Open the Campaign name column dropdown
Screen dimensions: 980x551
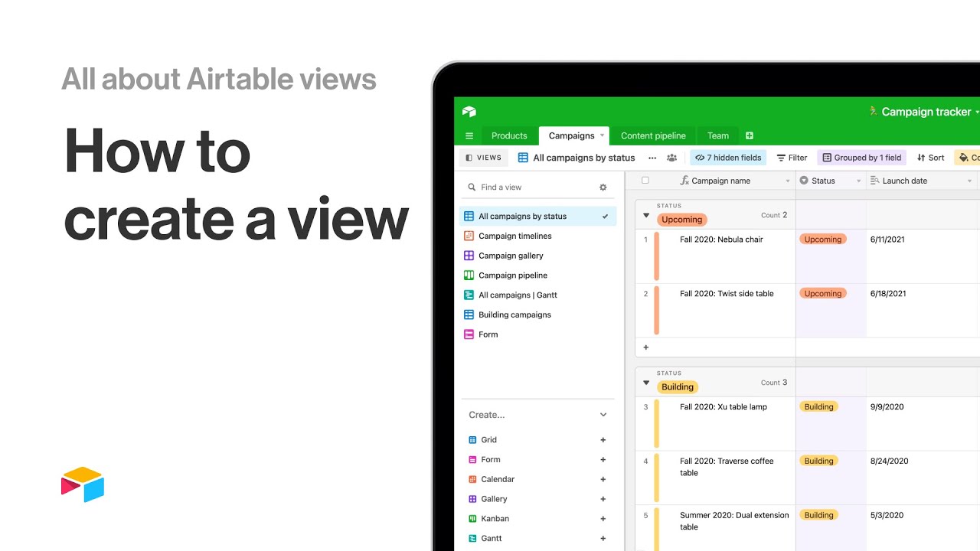click(788, 181)
